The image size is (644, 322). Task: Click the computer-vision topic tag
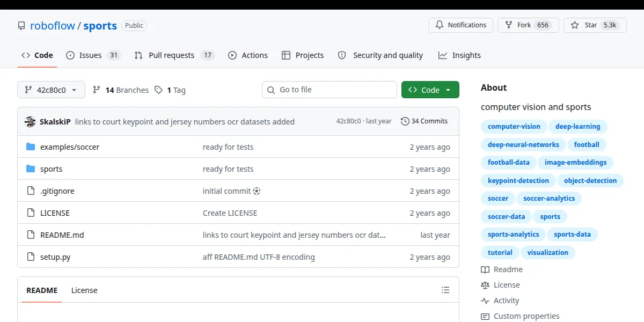514,127
